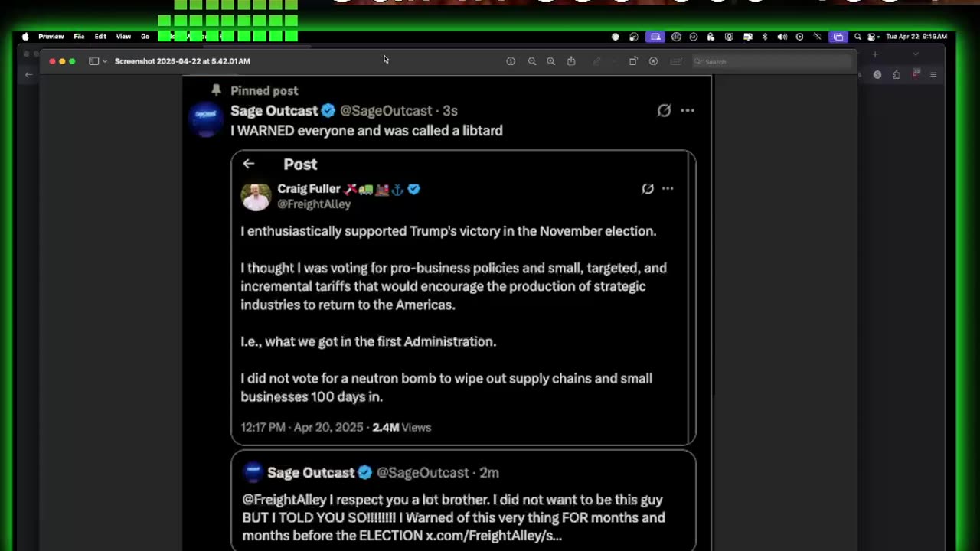Zoom in using Preview's plus magnifier
The height and width of the screenshot is (551, 980).
[550, 61]
